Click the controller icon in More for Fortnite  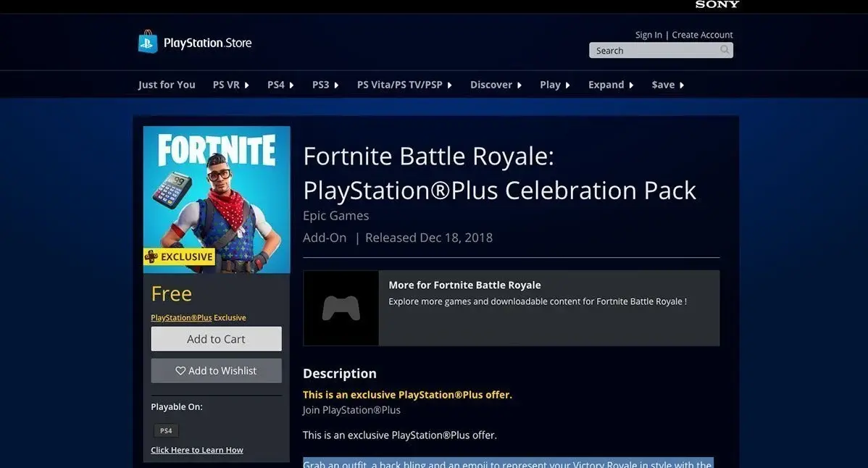pos(341,309)
